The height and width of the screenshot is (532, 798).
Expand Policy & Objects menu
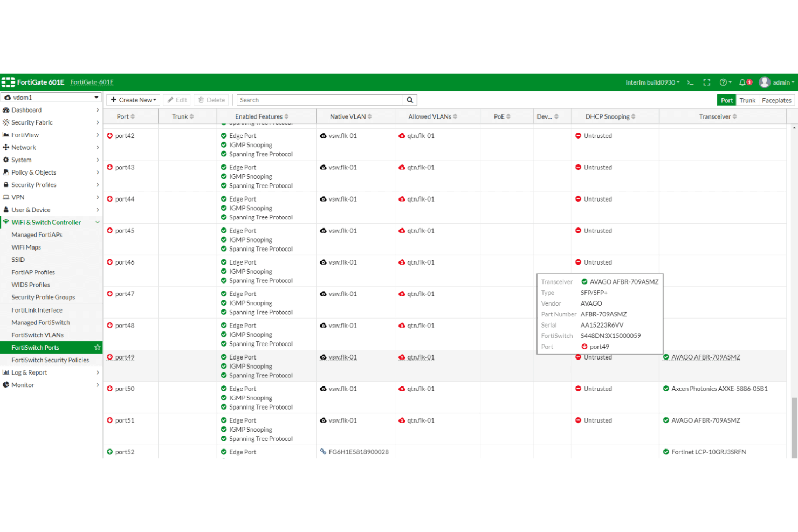point(51,172)
